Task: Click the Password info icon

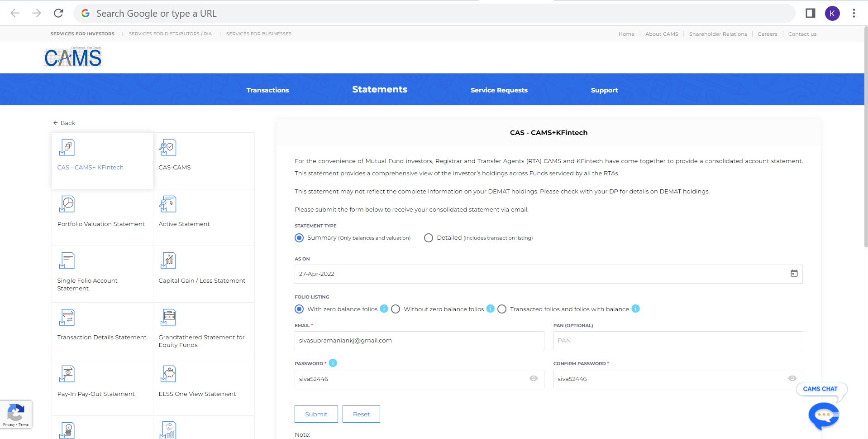Action: click(333, 363)
